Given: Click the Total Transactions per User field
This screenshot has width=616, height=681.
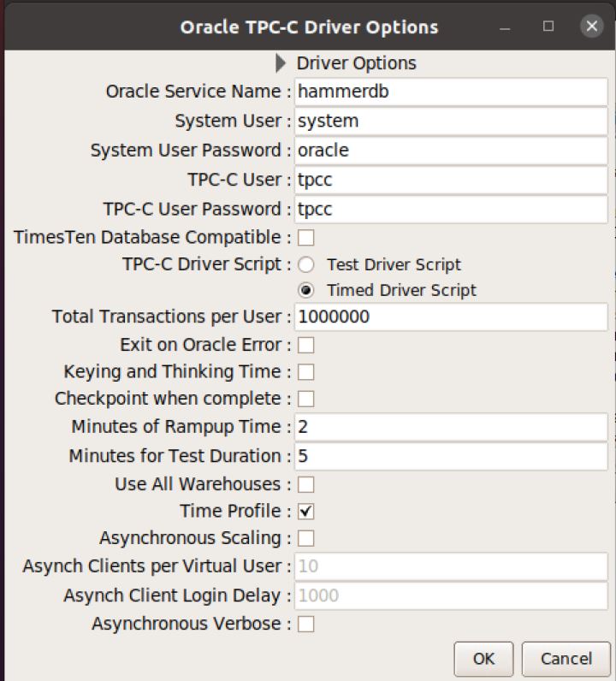Looking at the screenshot, I should [x=450, y=317].
